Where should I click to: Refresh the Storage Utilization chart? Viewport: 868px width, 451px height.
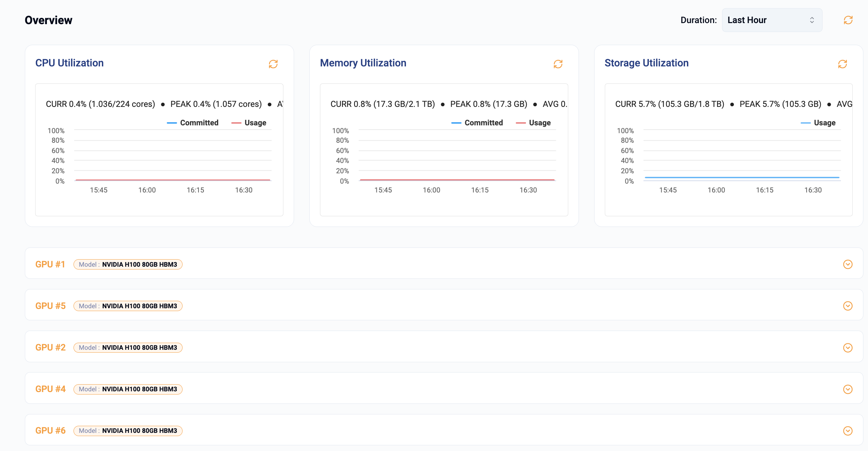[843, 64]
